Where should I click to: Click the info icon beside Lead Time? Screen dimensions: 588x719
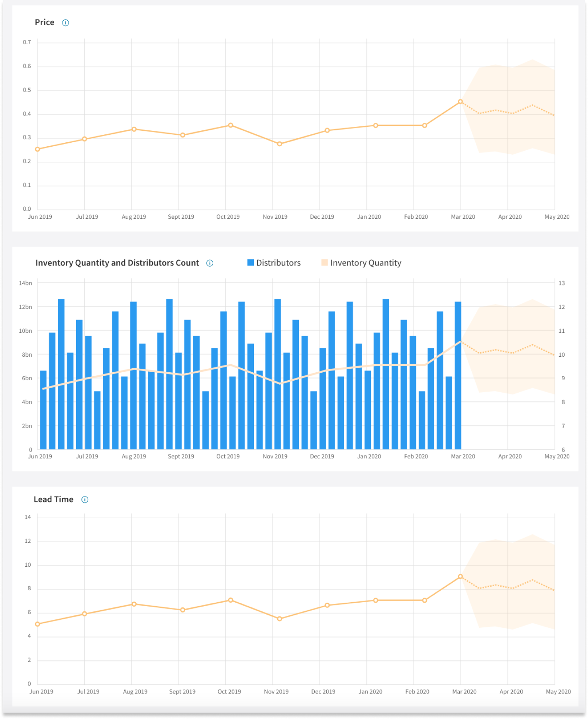click(x=85, y=499)
